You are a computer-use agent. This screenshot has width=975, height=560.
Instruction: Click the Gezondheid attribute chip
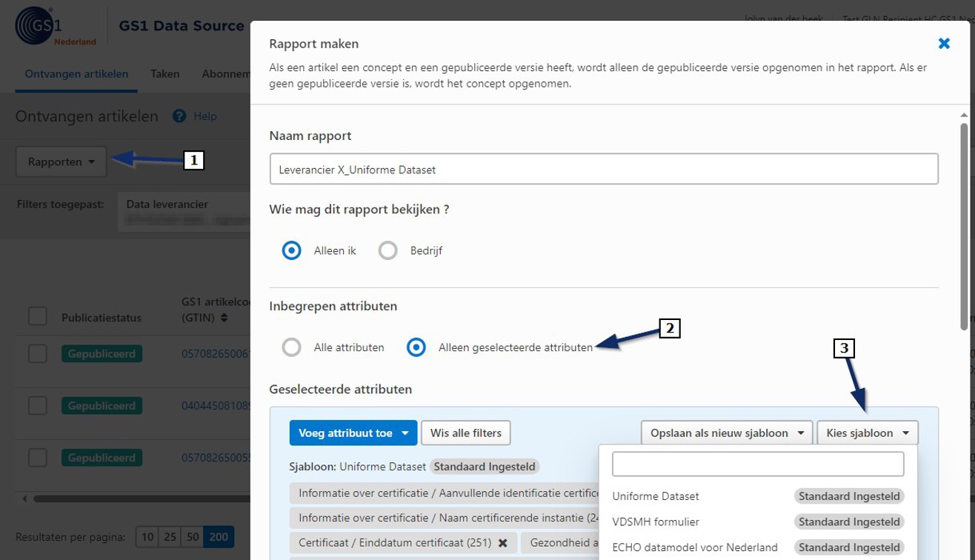point(560,543)
